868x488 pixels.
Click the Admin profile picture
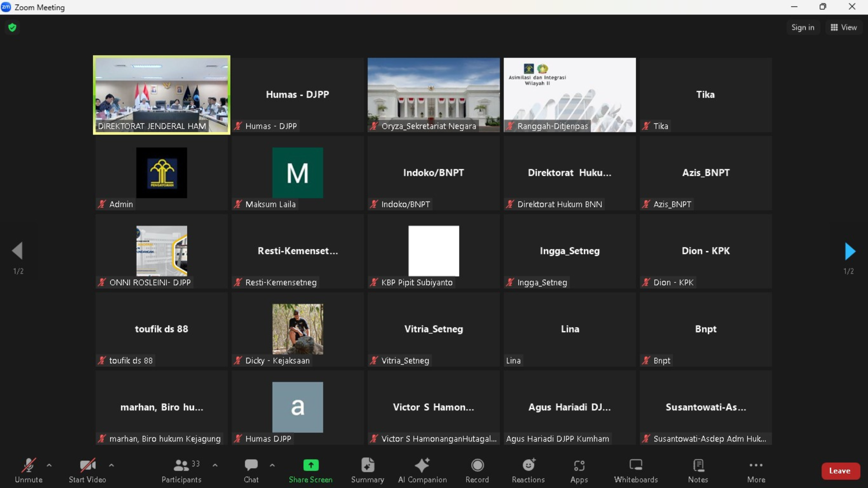pos(162,173)
